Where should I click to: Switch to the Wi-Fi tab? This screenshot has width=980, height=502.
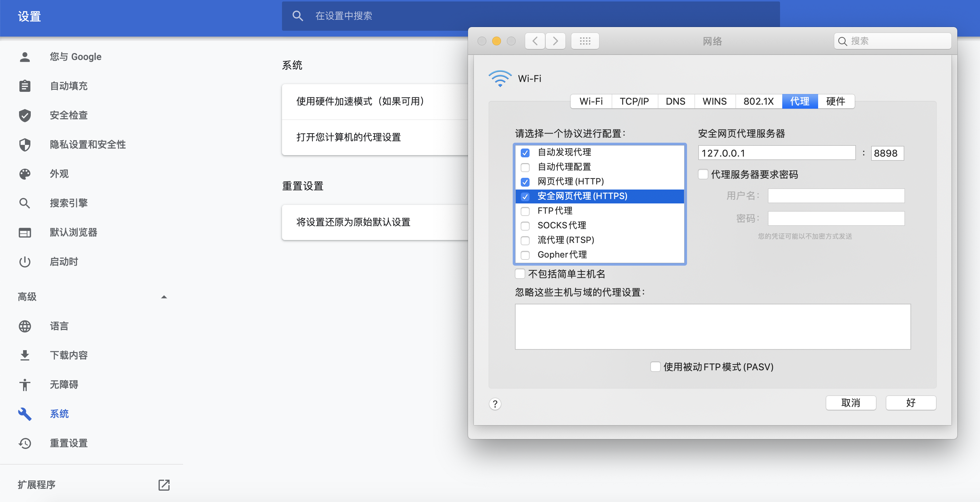point(591,101)
